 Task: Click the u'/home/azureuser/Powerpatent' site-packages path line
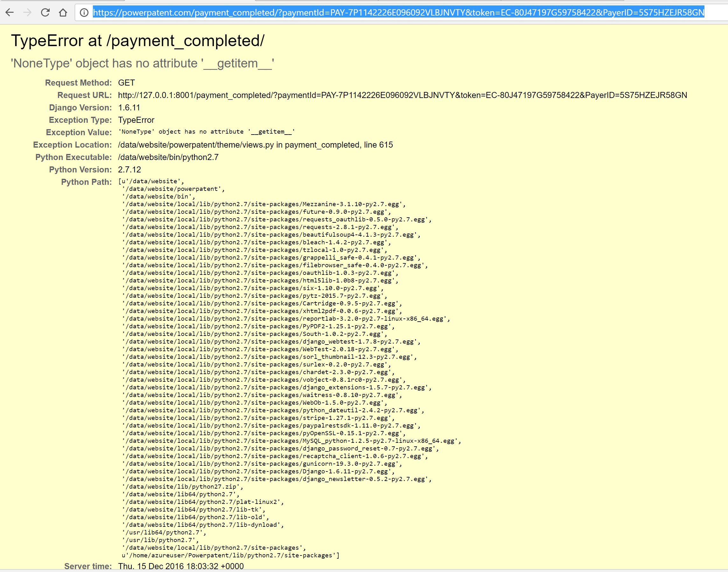coord(231,555)
